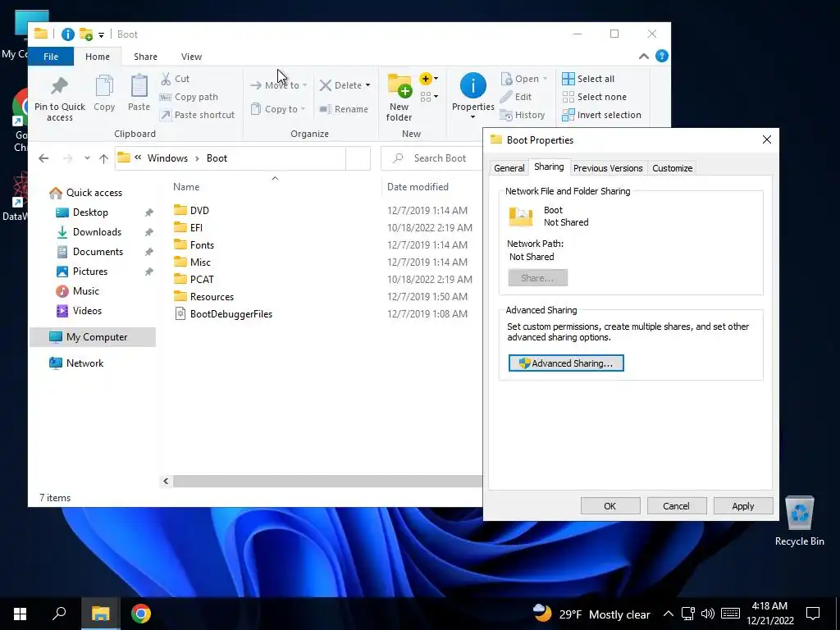Click Invert selection
Screen dimensions: 840x630
(601, 115)
